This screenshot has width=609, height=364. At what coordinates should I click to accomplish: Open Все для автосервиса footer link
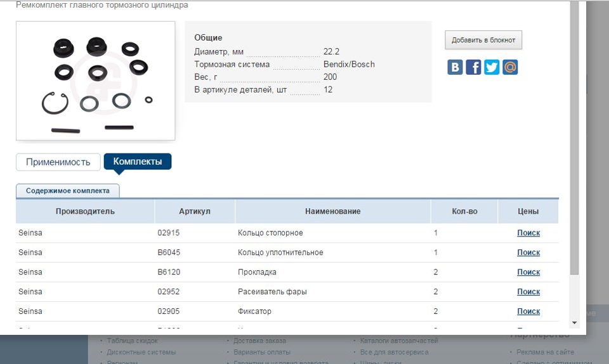click(x=394, y=352)
